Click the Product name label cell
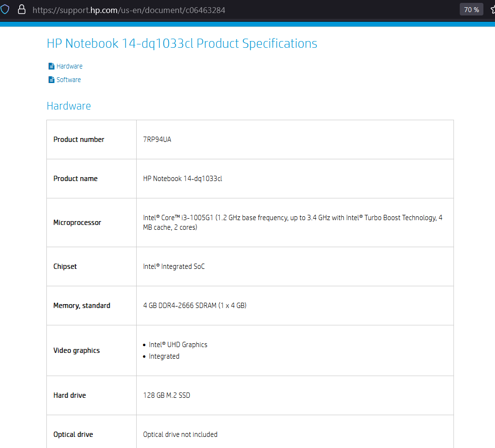The width and height of the screenshot is (495, 448). [x=92, y=179]
